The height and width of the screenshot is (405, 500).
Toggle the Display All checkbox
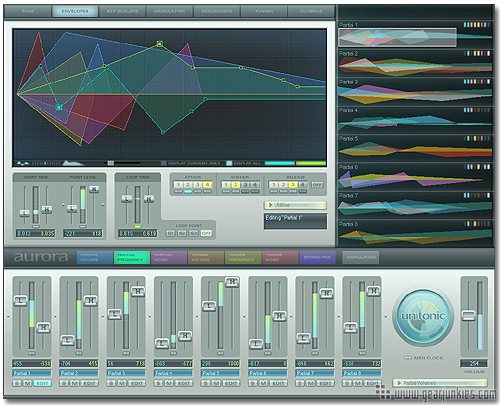[x=229, y=163]
